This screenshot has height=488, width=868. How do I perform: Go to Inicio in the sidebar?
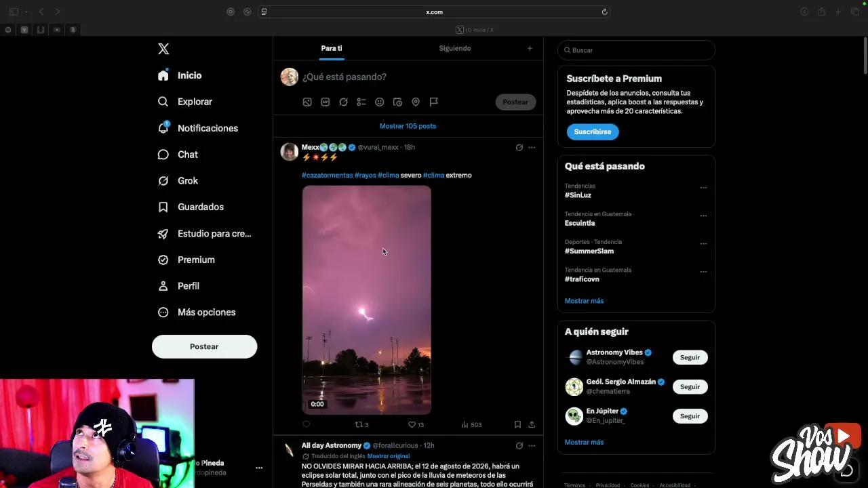180,75
